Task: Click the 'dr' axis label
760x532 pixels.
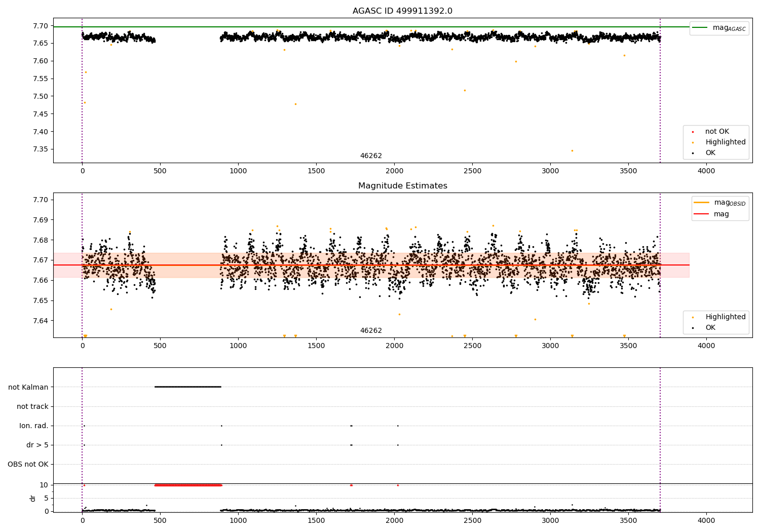Action: [33, 498]
